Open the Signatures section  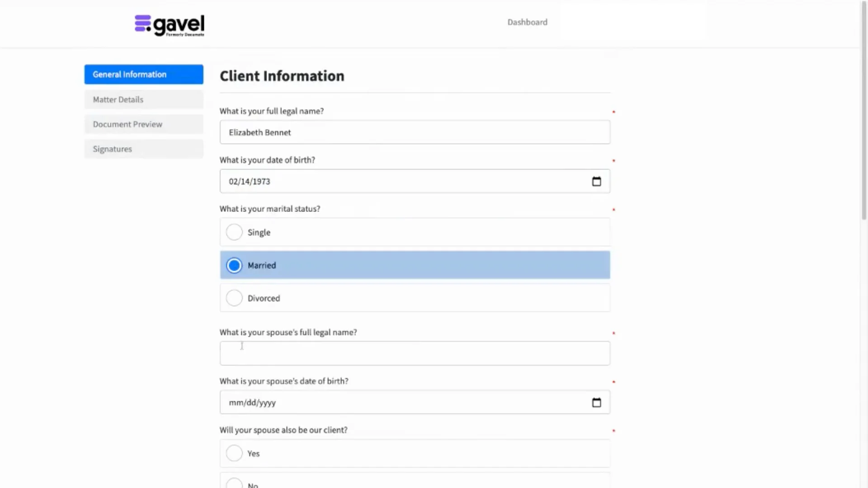click(143, 149)
